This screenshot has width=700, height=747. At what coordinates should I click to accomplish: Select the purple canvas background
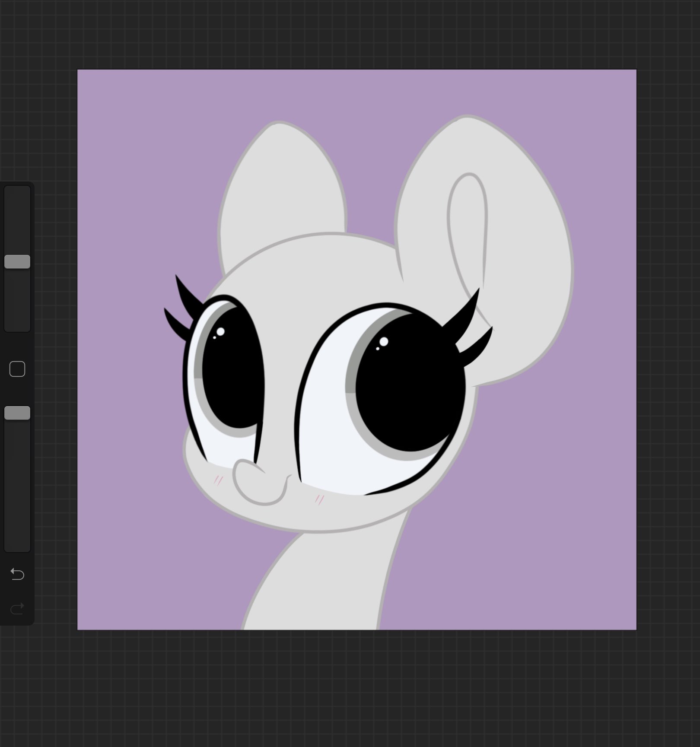(x=130, y=130)
